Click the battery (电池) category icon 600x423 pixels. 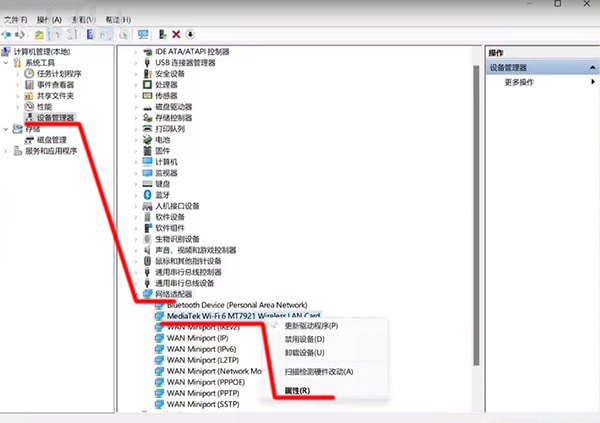(x=147, y=140)
